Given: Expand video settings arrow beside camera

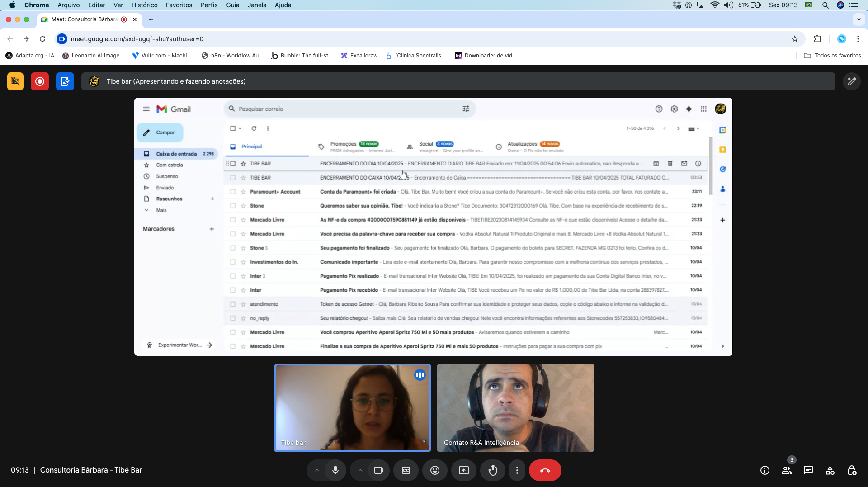Looking at the screenshot, I should pyautogui.click(x=360, y=470).
